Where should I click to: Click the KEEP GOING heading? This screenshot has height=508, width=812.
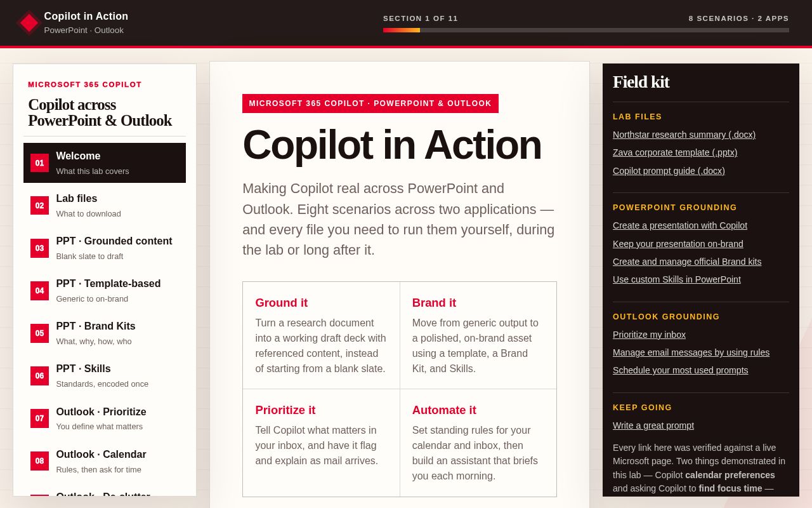click(642, 408)
